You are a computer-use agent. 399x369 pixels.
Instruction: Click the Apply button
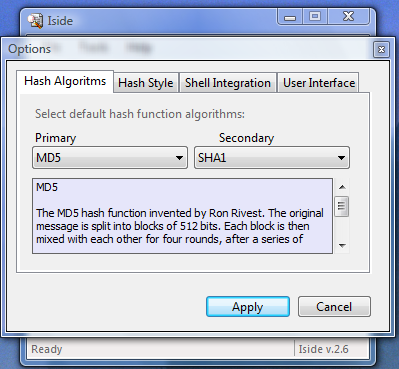[x=248, y=306]
